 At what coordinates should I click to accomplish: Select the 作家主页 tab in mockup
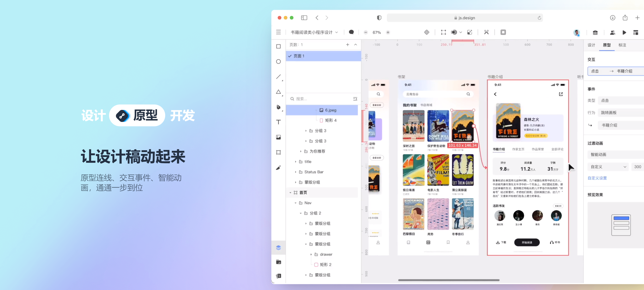(x=518, y=149)
